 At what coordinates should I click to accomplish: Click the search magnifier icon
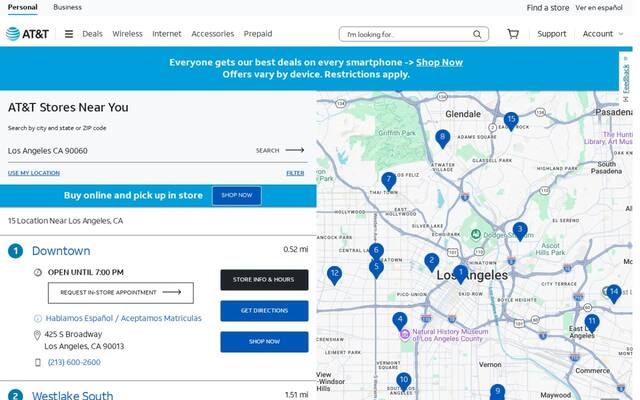pyautogui.click(x=477, y=34)
